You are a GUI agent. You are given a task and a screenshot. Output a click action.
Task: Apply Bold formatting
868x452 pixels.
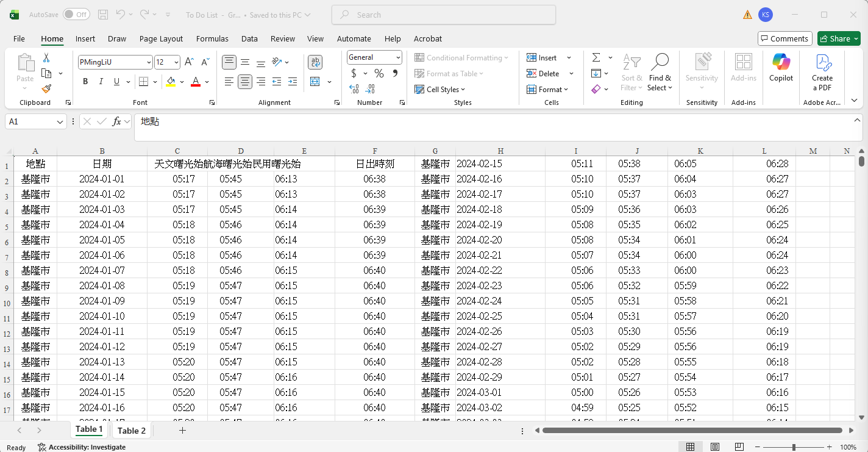click(x=85, y=82)
